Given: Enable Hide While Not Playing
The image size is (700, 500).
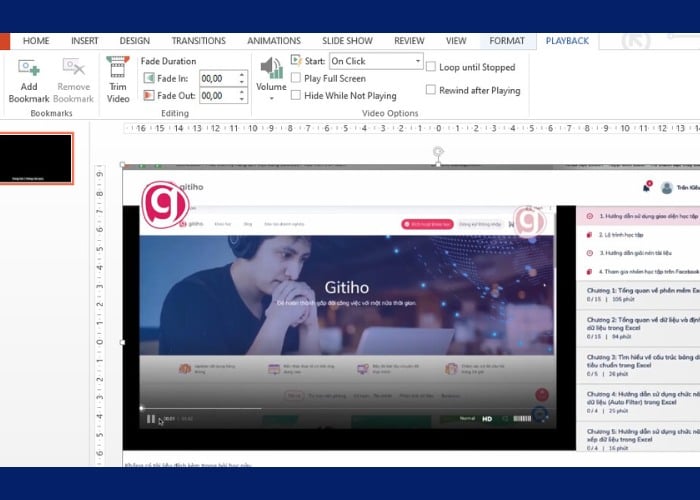Looking at the screenshot, I should pyautogui.click(x=296, y=95).
